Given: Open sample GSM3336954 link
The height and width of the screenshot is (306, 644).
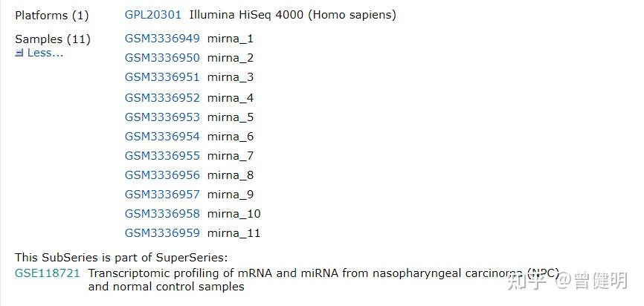Looking at the screenshot, I should 162,136.
